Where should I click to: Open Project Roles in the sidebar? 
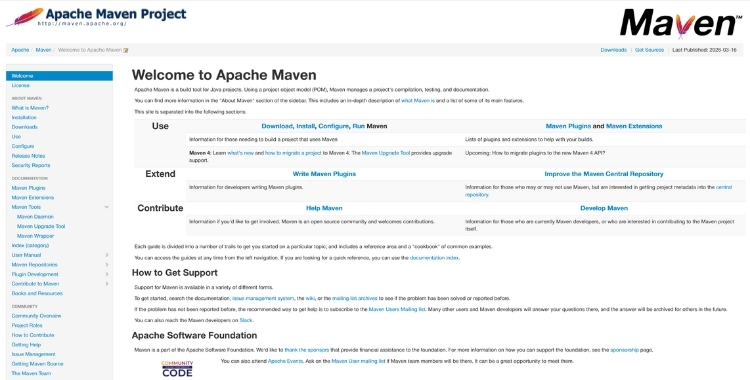(x=27, y=325)
